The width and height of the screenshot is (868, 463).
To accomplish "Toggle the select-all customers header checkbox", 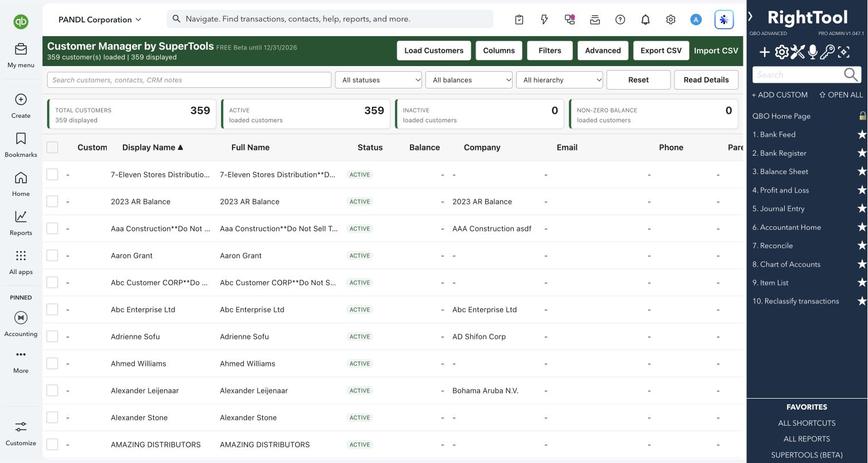I will (x=52, y=147).
